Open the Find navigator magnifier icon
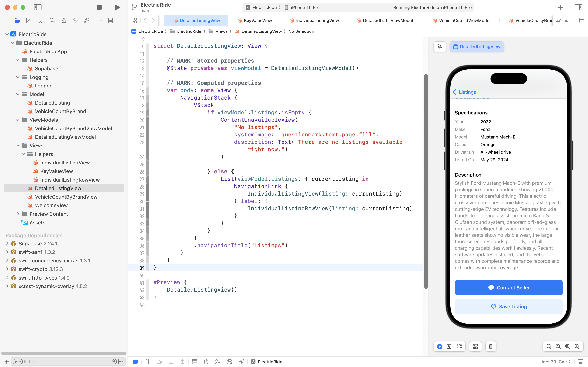The image size is (588, 367). click(x=52, y=20)
